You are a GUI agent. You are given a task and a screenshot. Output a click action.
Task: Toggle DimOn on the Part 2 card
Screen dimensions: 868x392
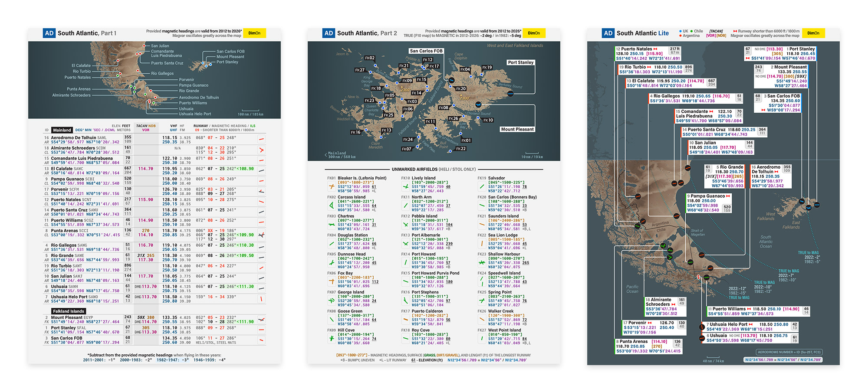[x=534, y=33]
